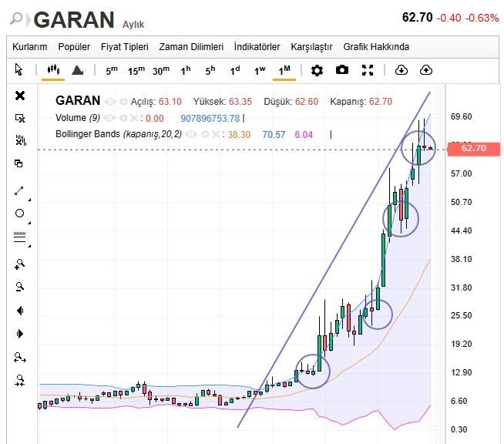
Task: Select the 5 hour timeframe
Action: click(210, 70)
